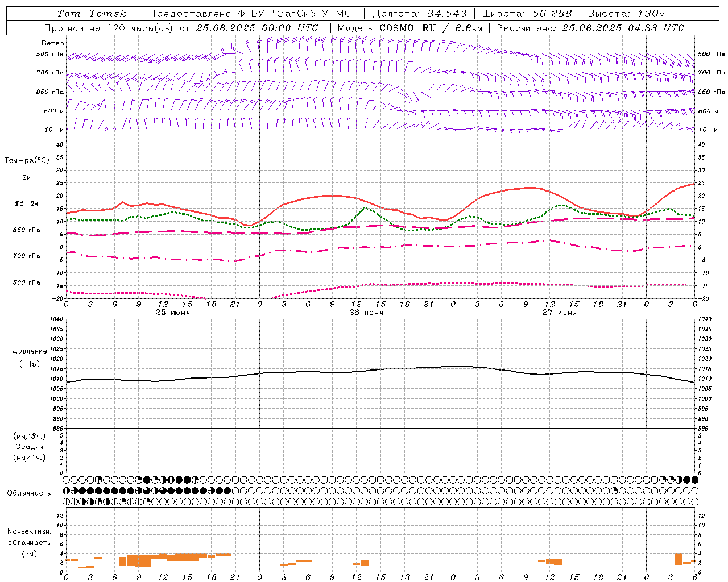This screenshot has height=582, width=728.
Task: Click the dashed line sample under Td 2м
Action: tap(25, 210)
